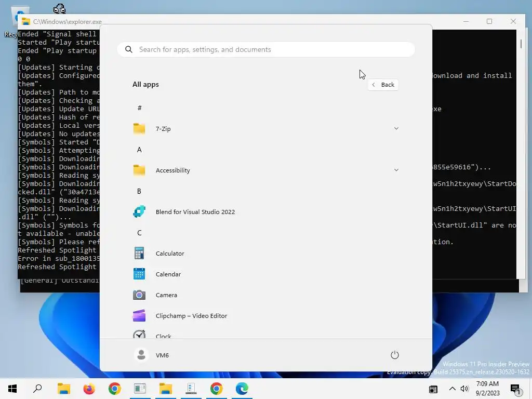
Task: Select the 7-Zip label text
Action: pyautogui.click(x=163, y=129)
